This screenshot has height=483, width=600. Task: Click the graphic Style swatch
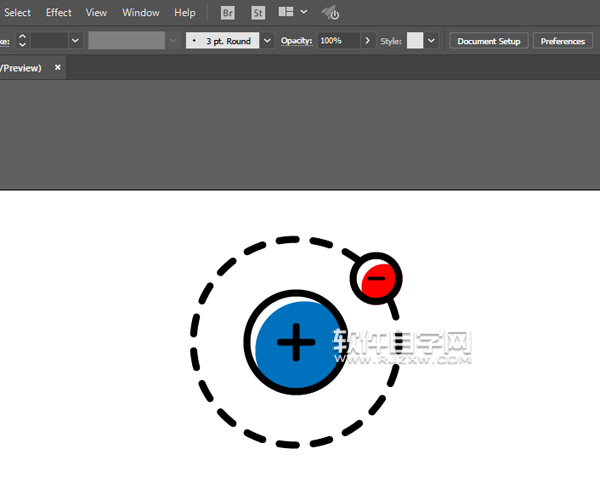click(x=415, y=41)
